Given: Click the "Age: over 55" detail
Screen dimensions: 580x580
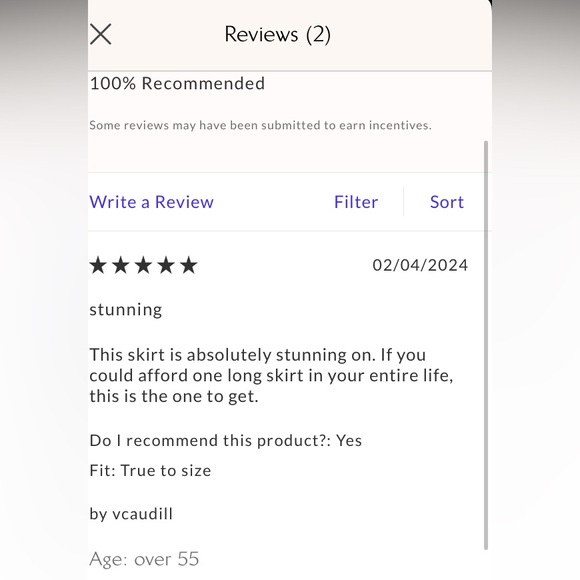Looking at the screenshot, I should pyautogui.click(x=144, y=559).
